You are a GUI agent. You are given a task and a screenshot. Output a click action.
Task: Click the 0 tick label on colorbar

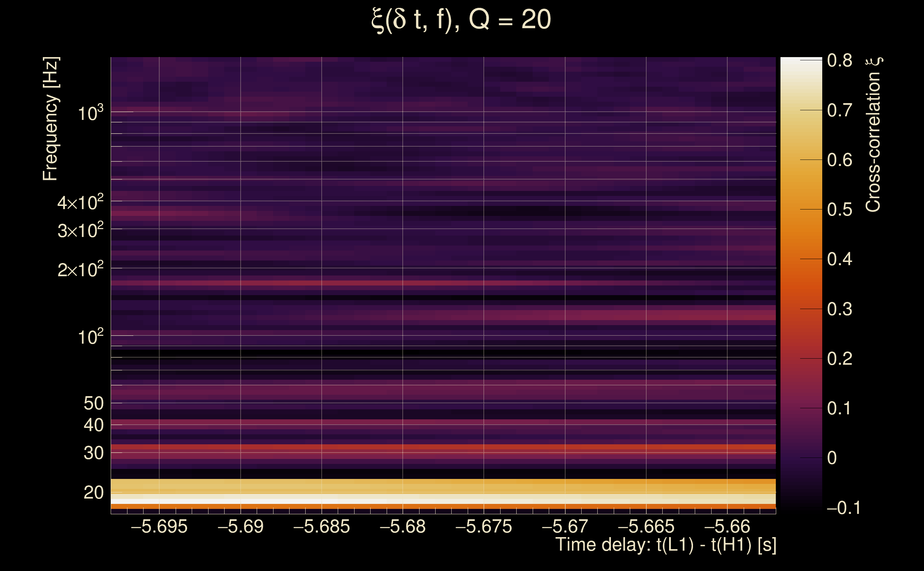tap(832, 458)
